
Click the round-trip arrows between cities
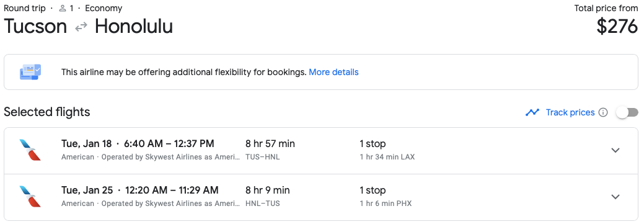[81, 27]
